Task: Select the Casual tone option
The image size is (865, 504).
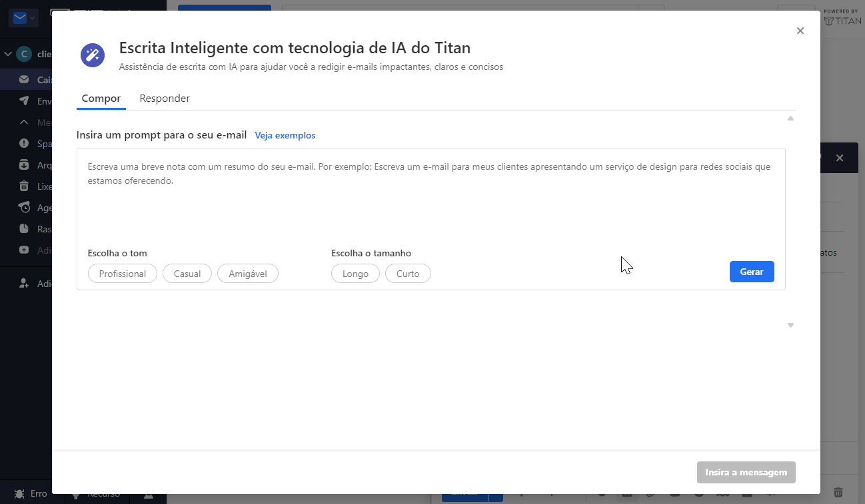Action: (187, 274)
